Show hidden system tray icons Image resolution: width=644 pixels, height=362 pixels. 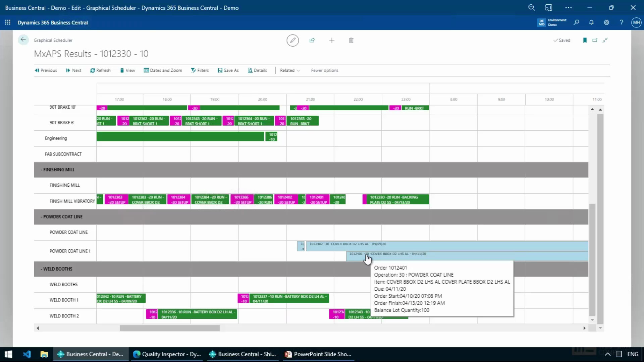tap(607, 354)
